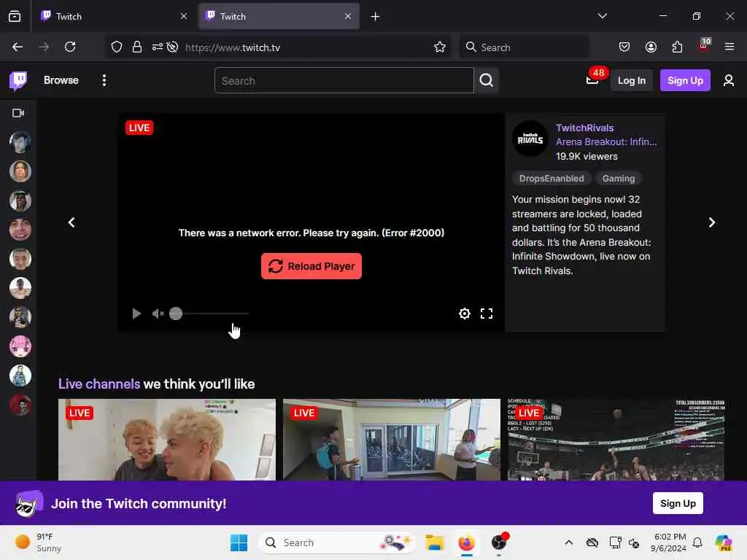Click the magnifier search button on Twitch

[486, 80]
